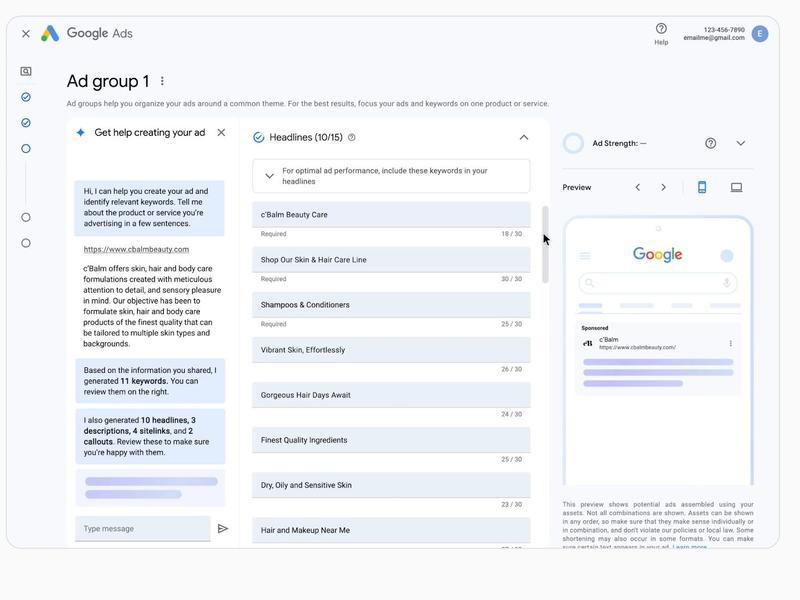This screenshot has height=600, width=800.
Task: Click the 18 / 30 character count
Action: 512,234
